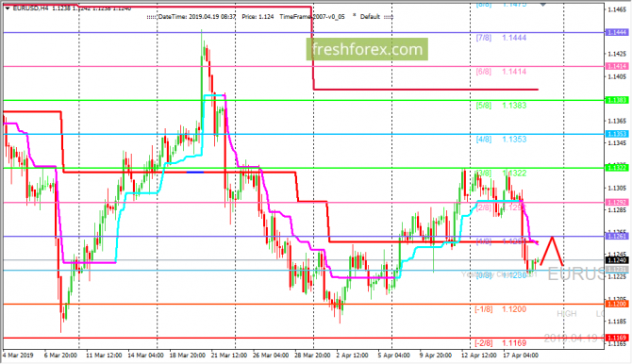Select the red 1.1169 price axis tag
Image resolution: width=632 pixels, height=364 pixels.
click(x=617, y=338)
